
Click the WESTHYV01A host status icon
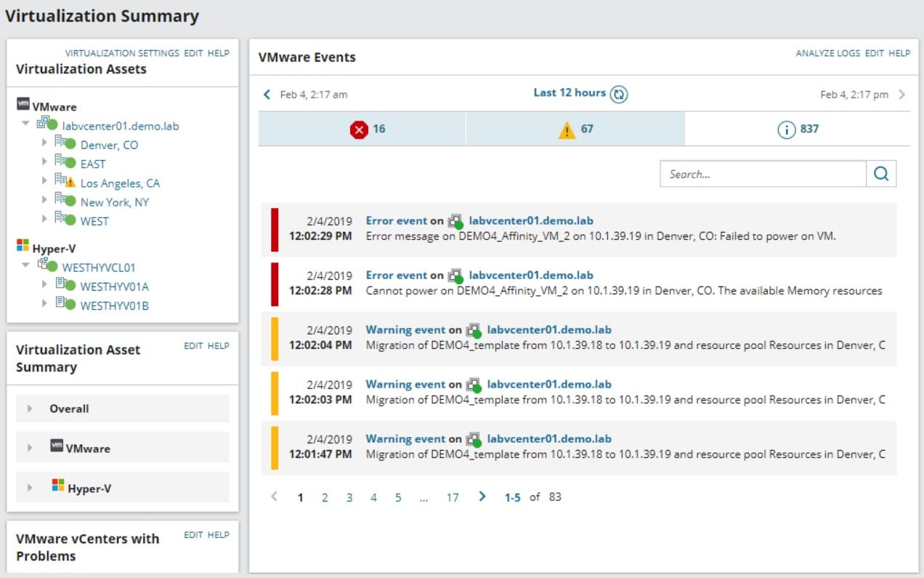coord(65,284)
